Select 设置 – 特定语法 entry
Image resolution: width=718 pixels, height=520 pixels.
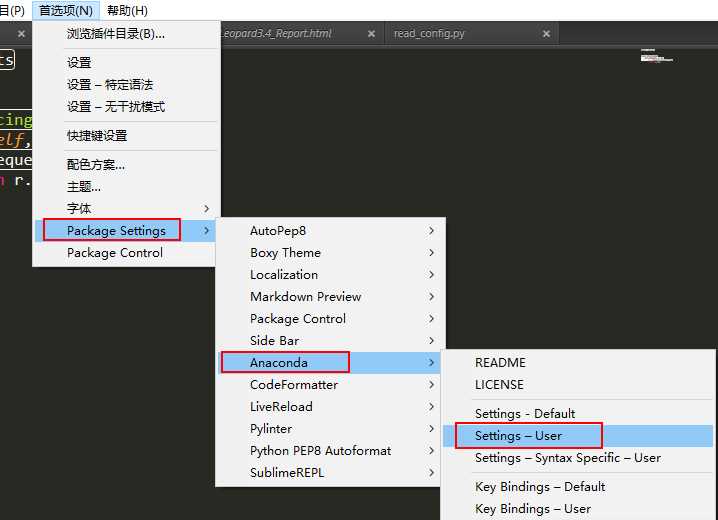tap(125, 85)
